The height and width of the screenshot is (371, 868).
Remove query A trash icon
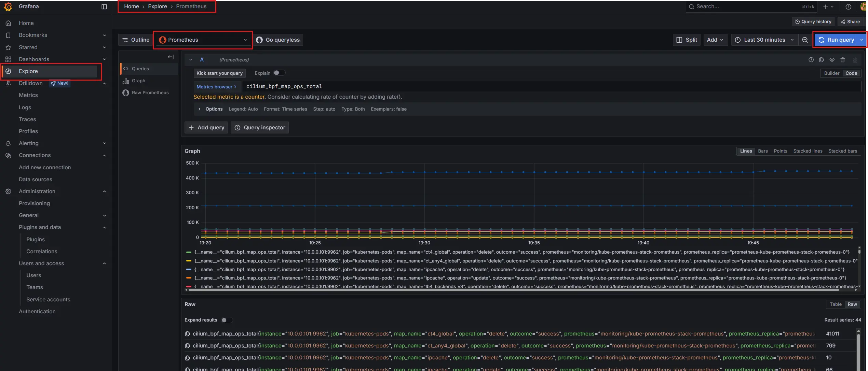pos(843,60)
